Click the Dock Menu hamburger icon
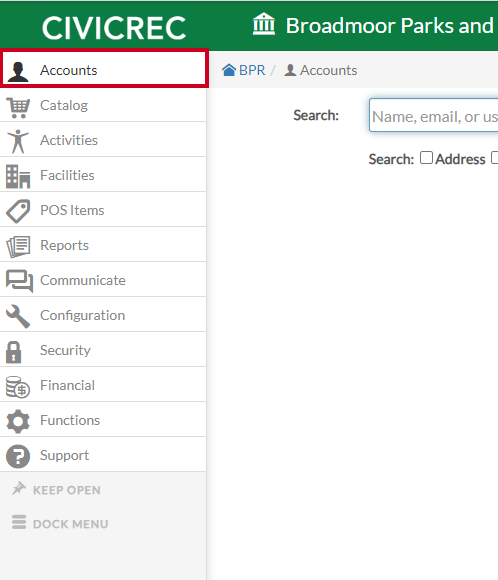The image size is (498, 580). [x=19, y=522]
